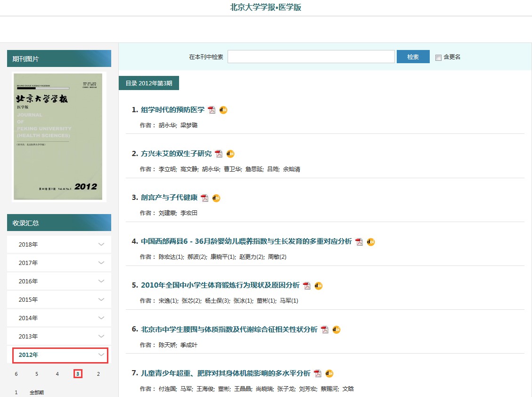532x397 pixels.
Task: Open article title 剖宫产与子代健康
Action: pyautogui.click(x=169, y=198)
